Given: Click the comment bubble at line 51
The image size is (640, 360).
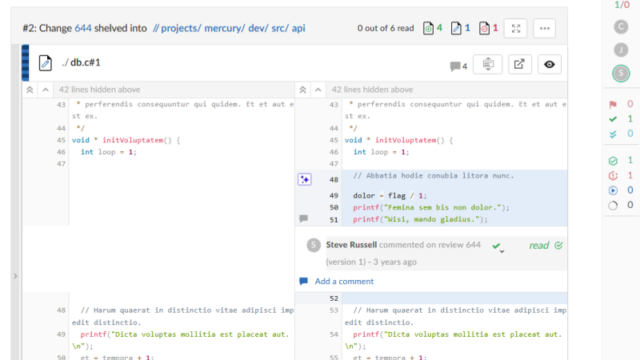Looking at the screenshot, I should pos(303,218).
